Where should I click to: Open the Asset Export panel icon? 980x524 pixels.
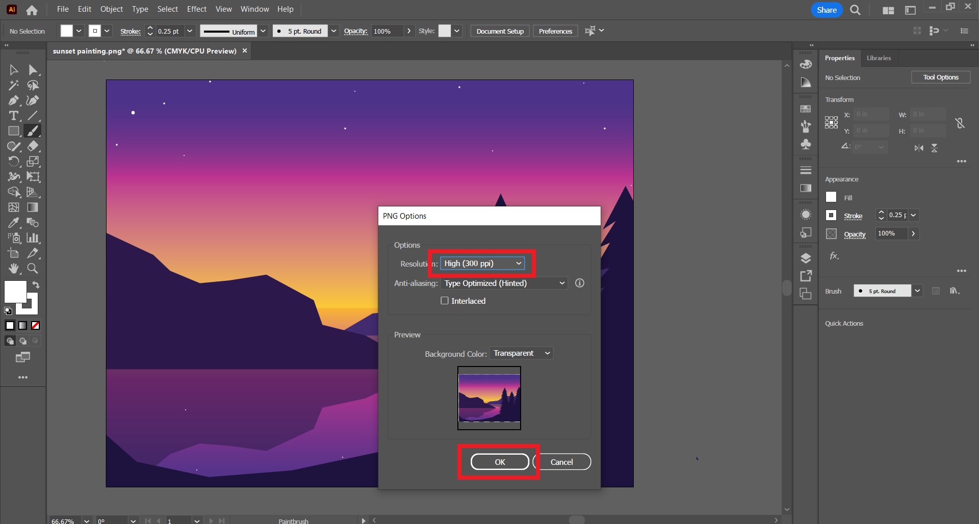[x=806, y=276]
